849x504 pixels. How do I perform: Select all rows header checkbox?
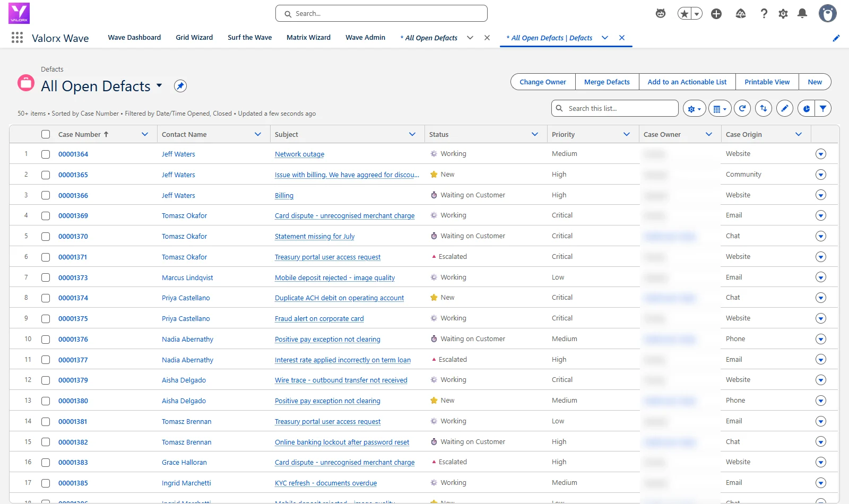pyautogui.click(x=46, y=134)
